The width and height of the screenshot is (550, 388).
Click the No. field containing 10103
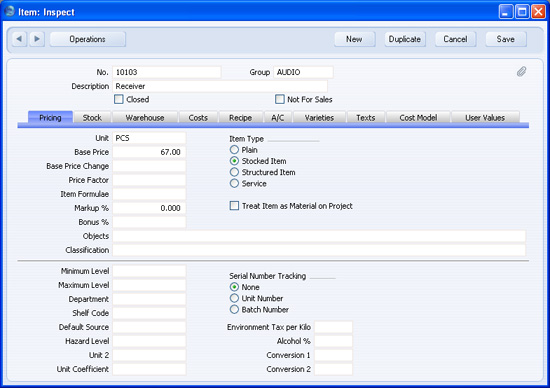(167, 72)
